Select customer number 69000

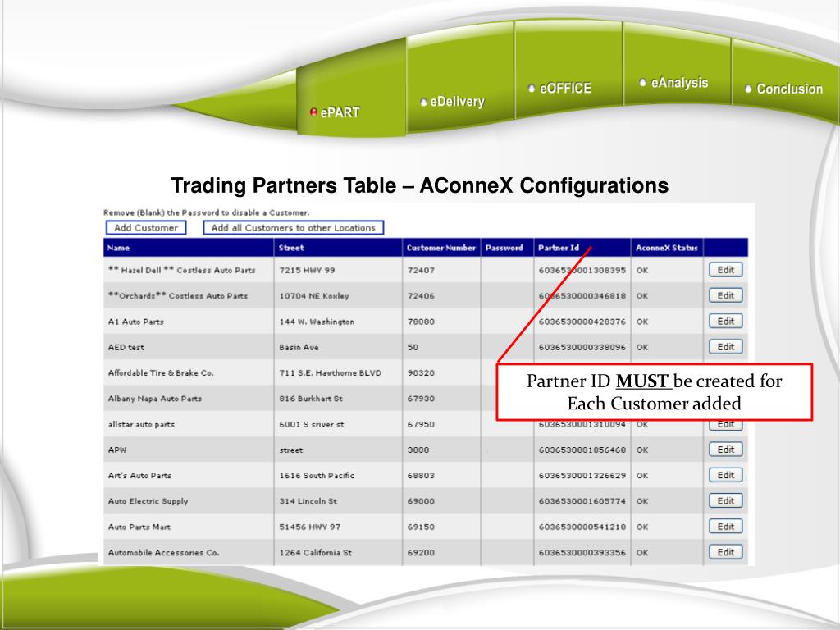point(421,501)
